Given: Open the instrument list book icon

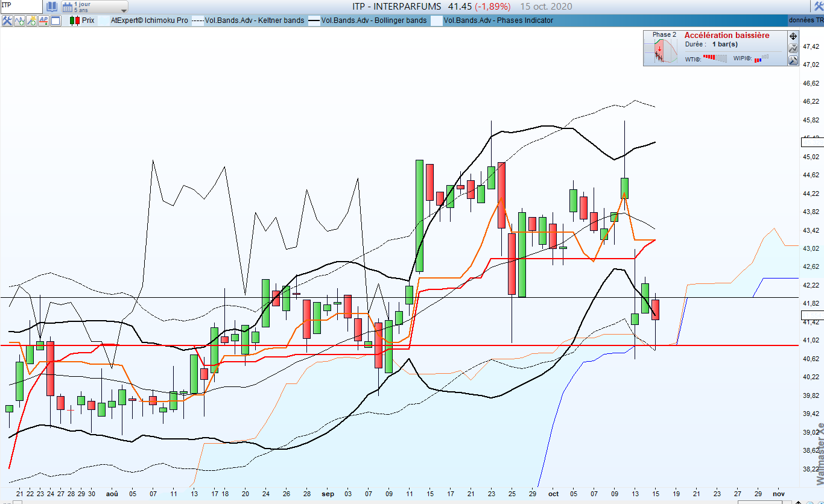Looking at the screenshot, I should tap(52, 7).
